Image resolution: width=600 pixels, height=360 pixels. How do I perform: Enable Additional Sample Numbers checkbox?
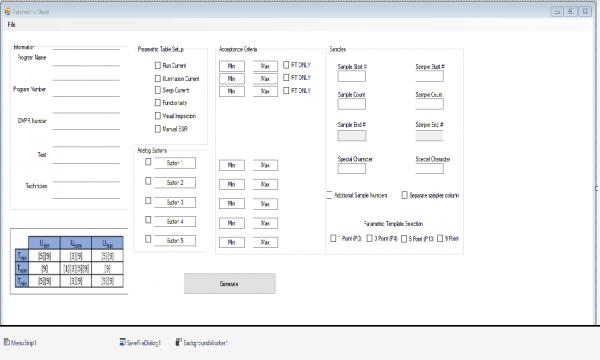[329, 195]
